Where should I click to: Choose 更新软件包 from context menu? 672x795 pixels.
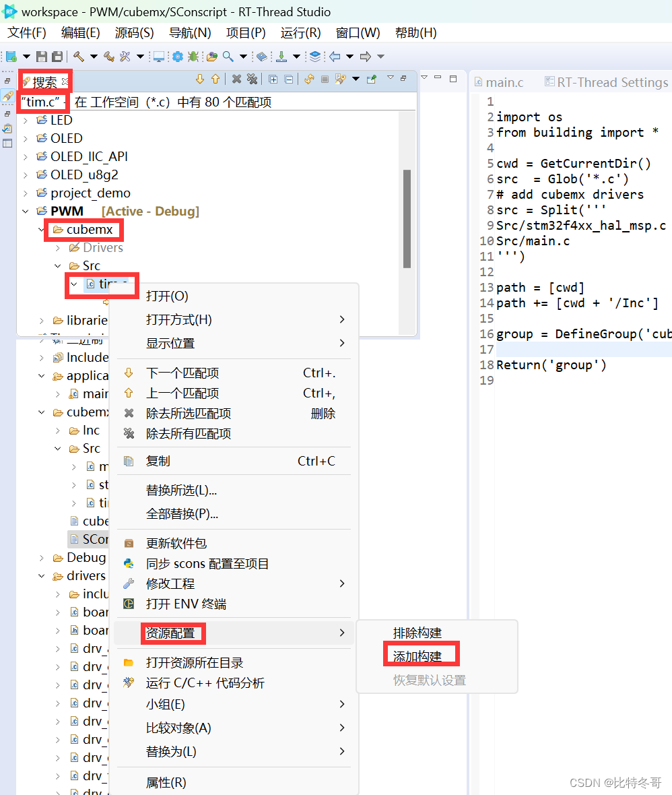click(234, 544)
